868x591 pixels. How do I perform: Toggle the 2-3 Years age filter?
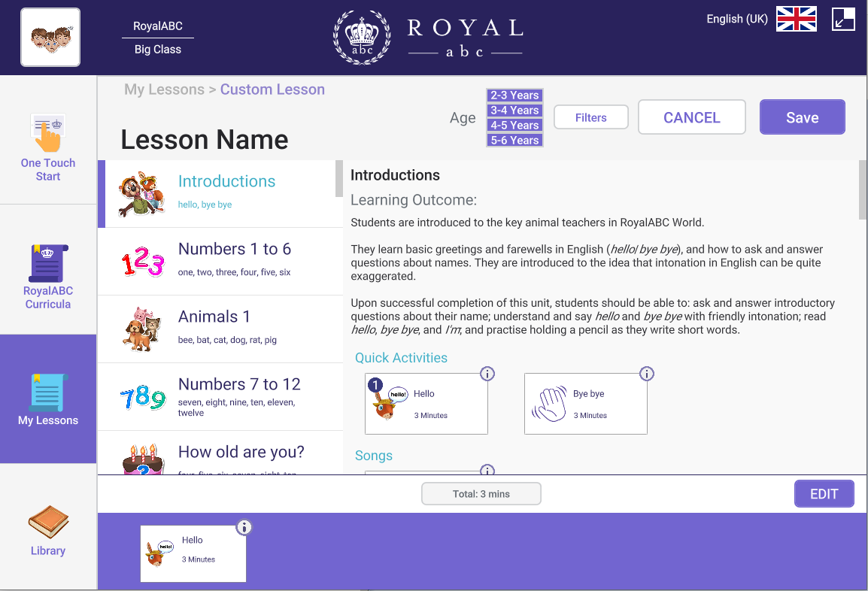tap(514, 95)
